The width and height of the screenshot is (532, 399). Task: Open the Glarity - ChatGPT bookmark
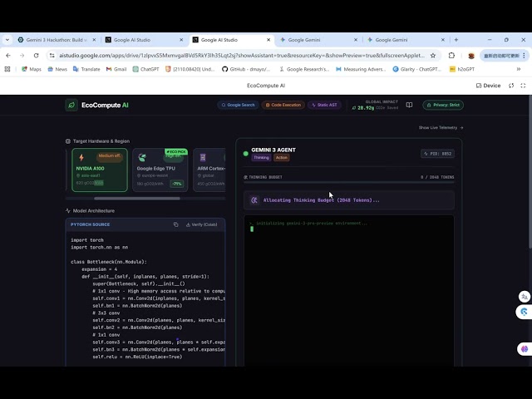coord(417,69)
